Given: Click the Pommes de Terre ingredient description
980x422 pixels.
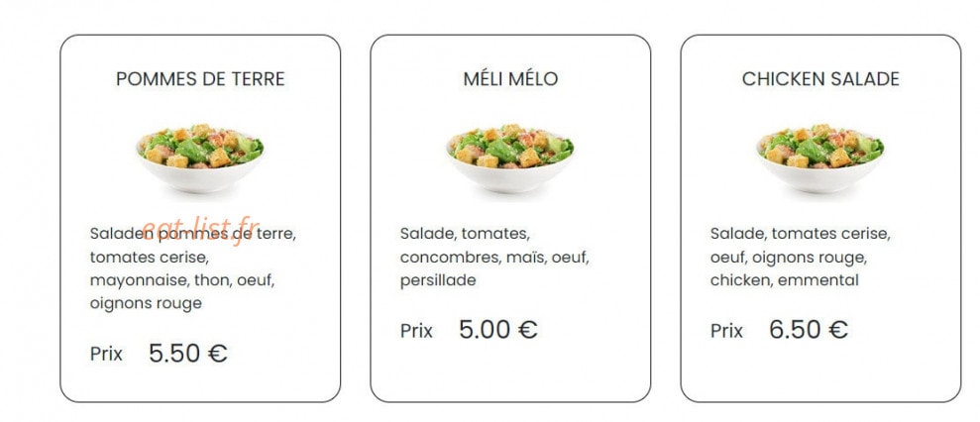Looking at the screenshot, I should [193, 268].
